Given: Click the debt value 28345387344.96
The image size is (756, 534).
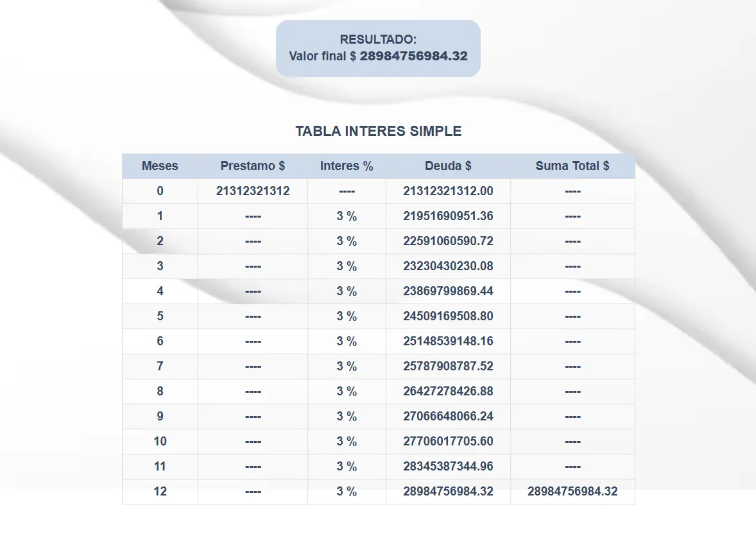Looking at the screenshot, I should (x=448, y=467).
